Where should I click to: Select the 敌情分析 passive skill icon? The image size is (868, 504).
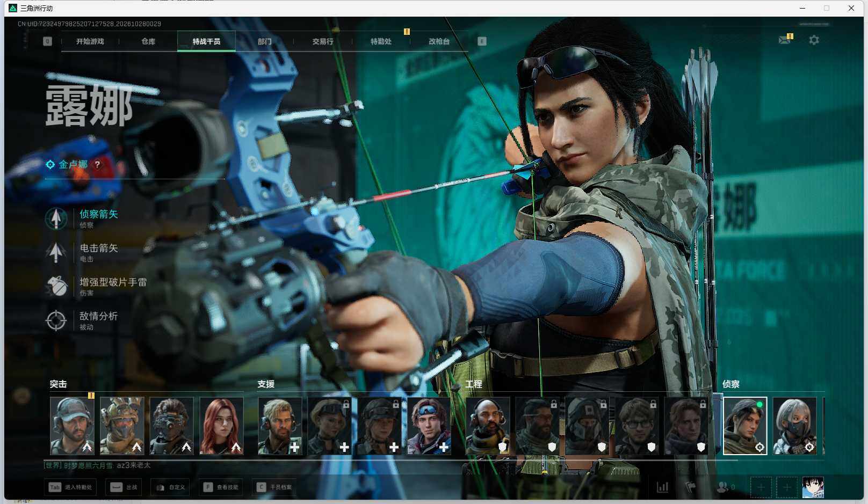tap(56, 320)
